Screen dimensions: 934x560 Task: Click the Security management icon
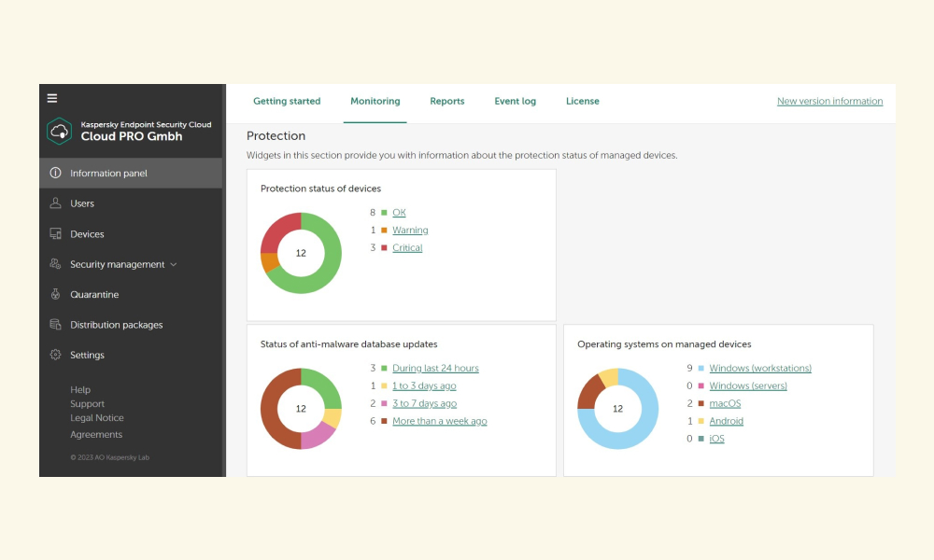pyautogui.click(x=55, y=264)
